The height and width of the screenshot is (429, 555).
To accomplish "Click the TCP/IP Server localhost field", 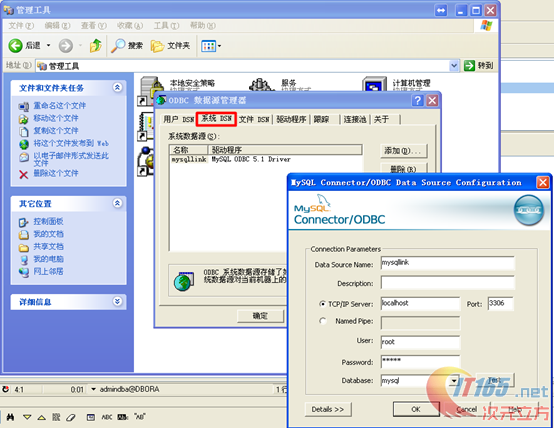I will coord(420,303).
